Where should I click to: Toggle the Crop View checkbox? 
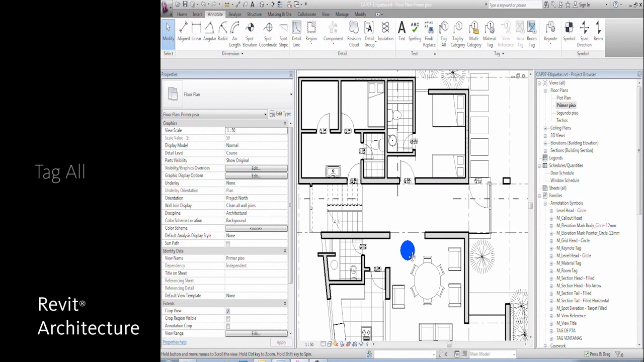tap(228, 311)
